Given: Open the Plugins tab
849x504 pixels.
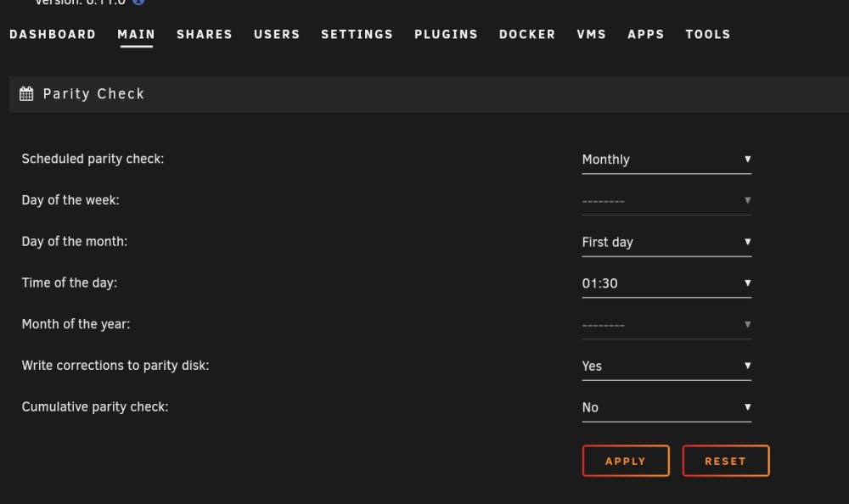Looking at the screenshot, I should [447, 34].
